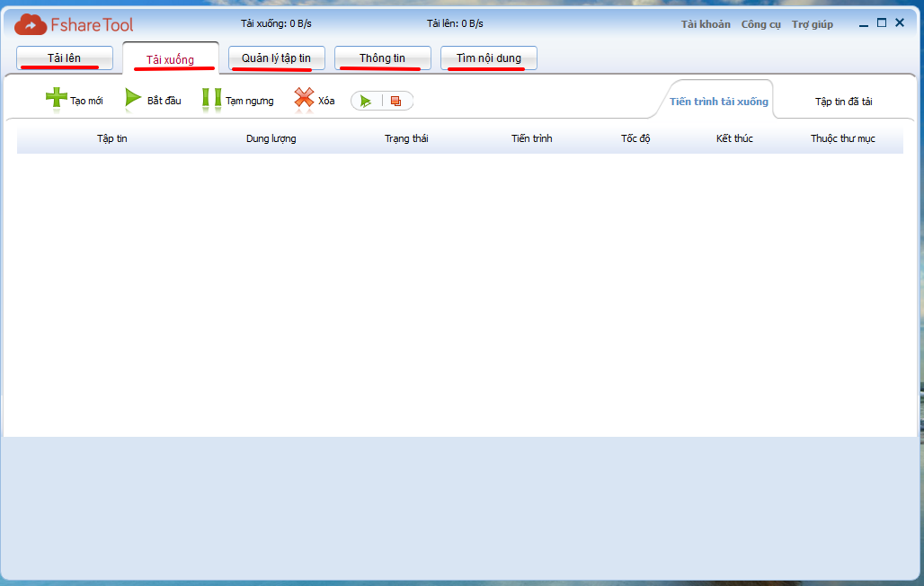Viewport: 924px width, 586px height.
Task: Show the Tập tin đã tải list
Action: [843, 102]
